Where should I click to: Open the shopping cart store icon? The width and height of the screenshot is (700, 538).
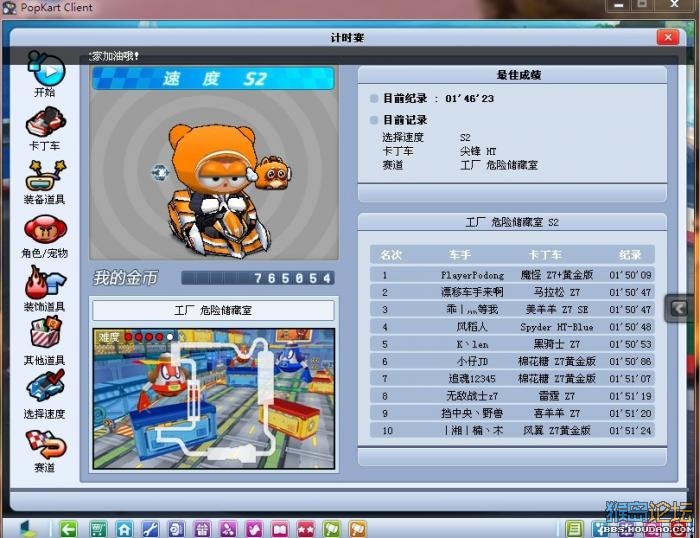click(x=98, y=530)
